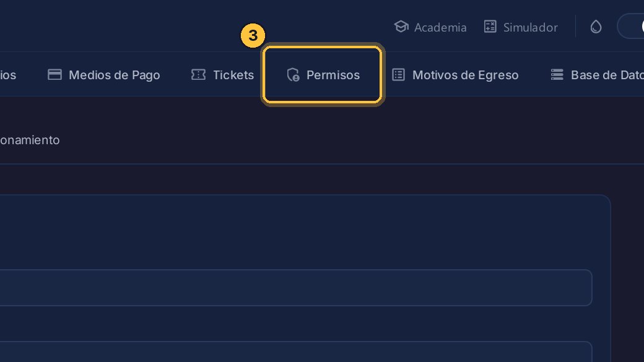Viewport: 644px width, 362px height.
Task: Click the shield icon beside Permisos
Action: 293,75
